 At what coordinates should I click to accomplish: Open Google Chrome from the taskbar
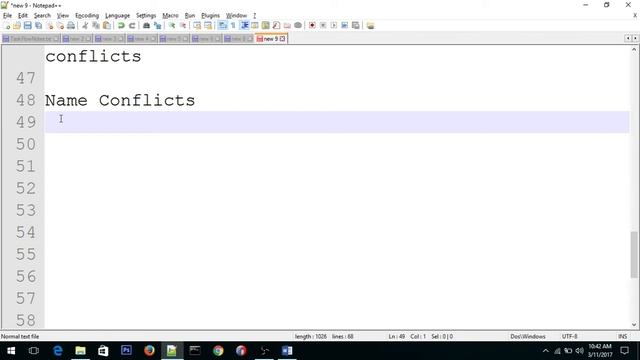coord(218,351)
